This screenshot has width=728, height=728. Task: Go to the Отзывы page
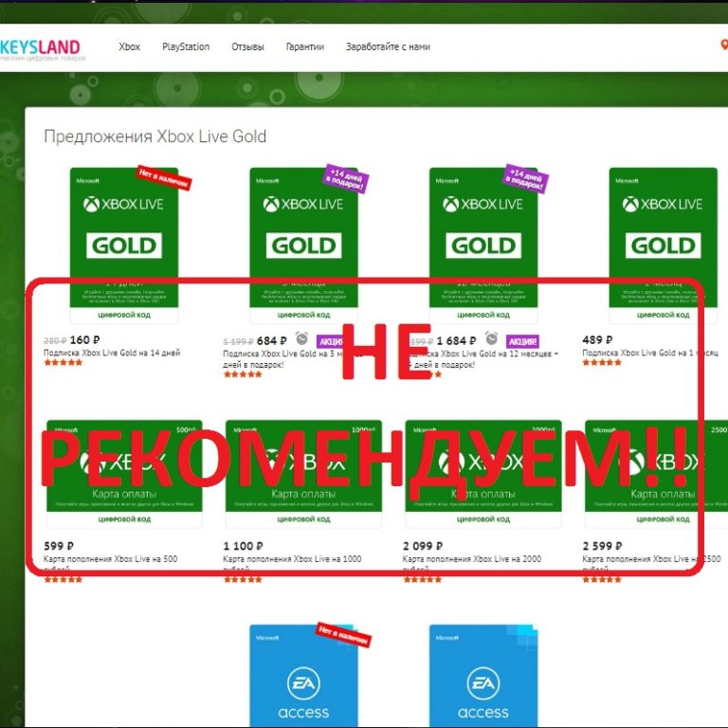(x=247, y=46)
